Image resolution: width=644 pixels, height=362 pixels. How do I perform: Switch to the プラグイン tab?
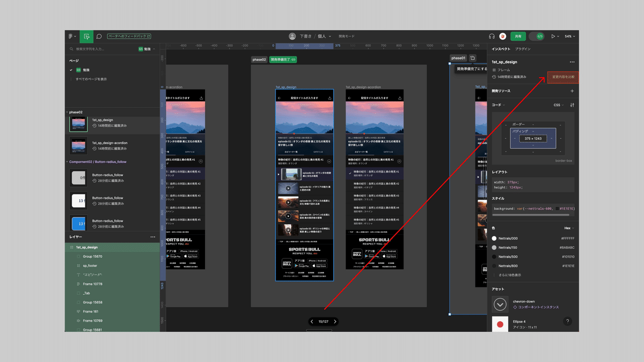pyautogui.click(x=523, y=49)
